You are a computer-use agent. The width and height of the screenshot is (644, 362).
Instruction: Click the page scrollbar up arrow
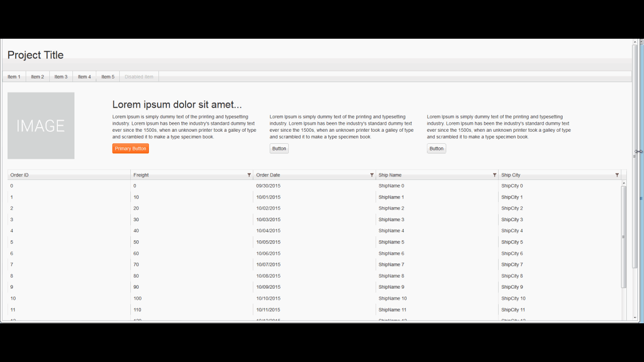(635, 42)
